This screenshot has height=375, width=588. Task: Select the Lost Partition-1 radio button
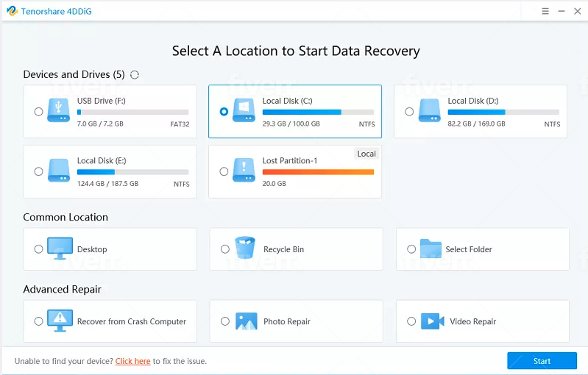[224, 171]
